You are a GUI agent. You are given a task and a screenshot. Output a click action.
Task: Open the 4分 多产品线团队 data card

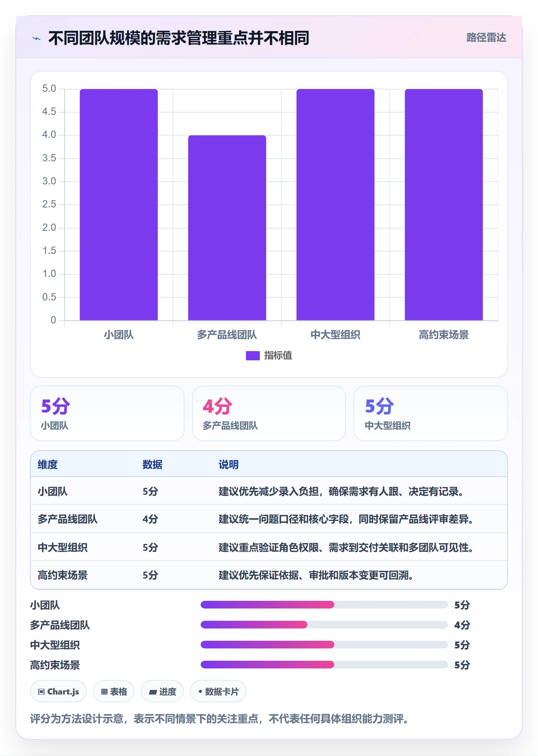pos(269,413)
